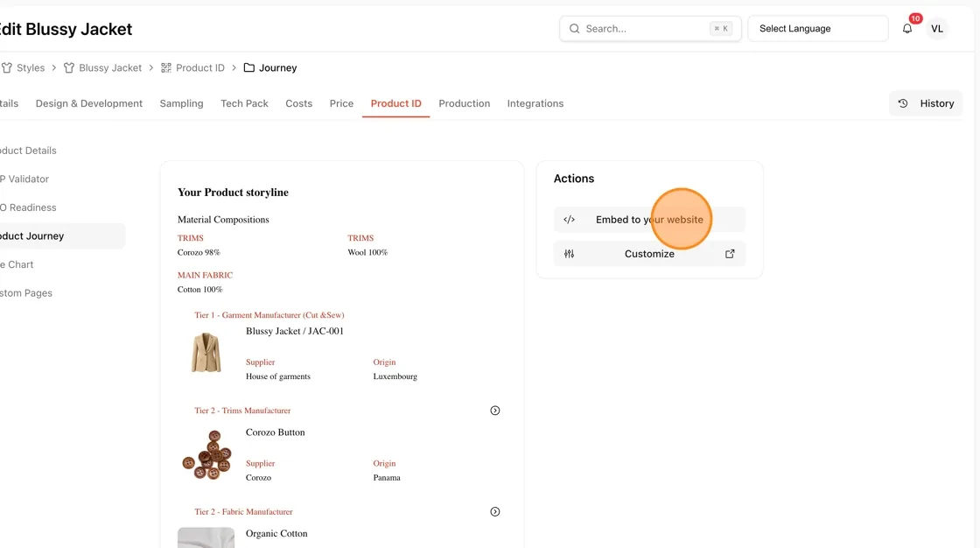
Task: Navigate to Product ID breadcrumb
Action: (x=200, y=67)
